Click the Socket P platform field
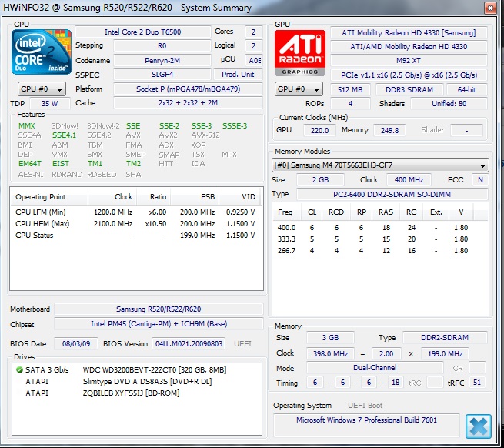The height and width of the screenshot is (448, 504). (x=188, y=89)
